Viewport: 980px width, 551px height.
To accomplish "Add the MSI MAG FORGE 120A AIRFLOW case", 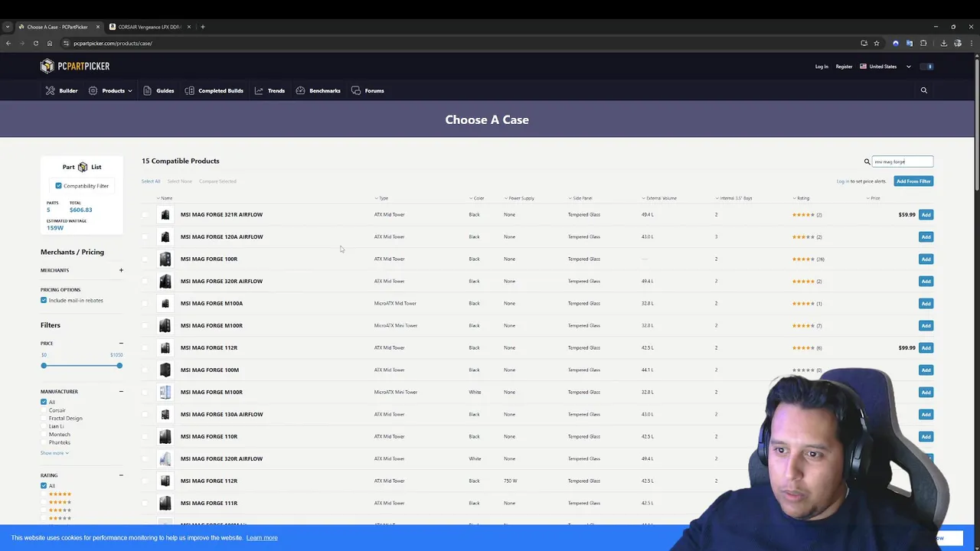I will 926,237.
